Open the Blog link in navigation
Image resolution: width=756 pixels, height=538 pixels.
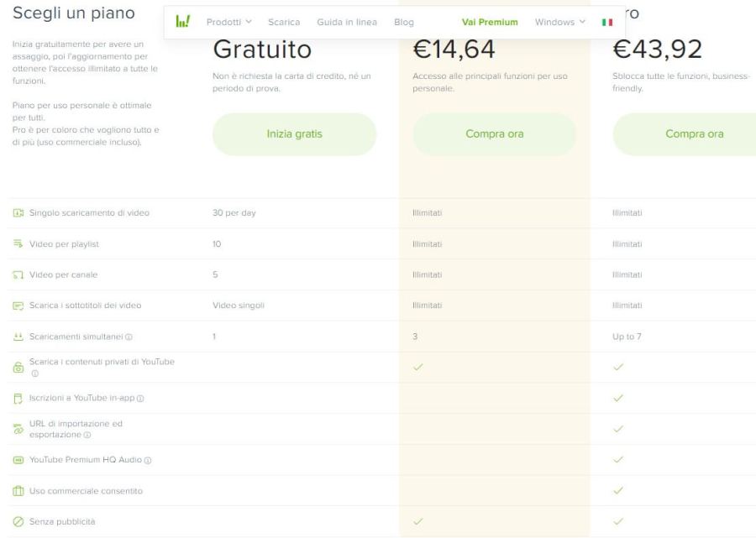click(403, 22)
